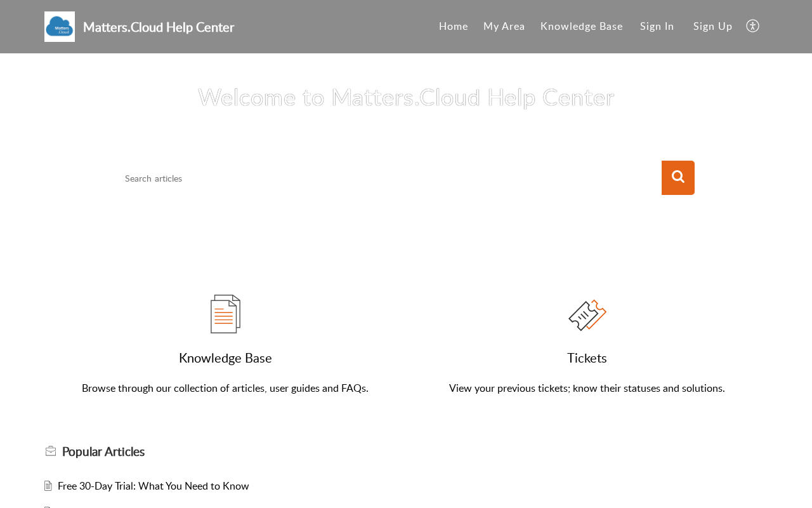Open Knowledge Base from the top navigation
The height and width of the screenshot is (508, 812).
click(582, 26)
